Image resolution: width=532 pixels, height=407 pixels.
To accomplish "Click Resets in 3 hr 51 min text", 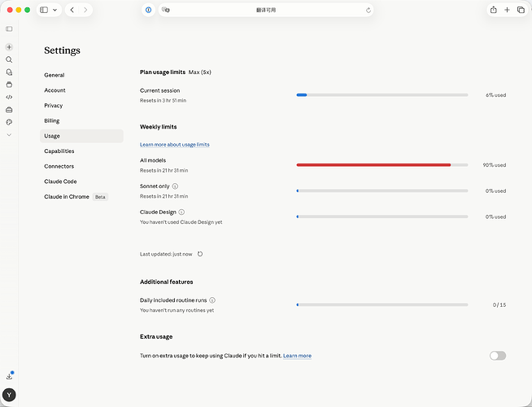I will point(164,100).
